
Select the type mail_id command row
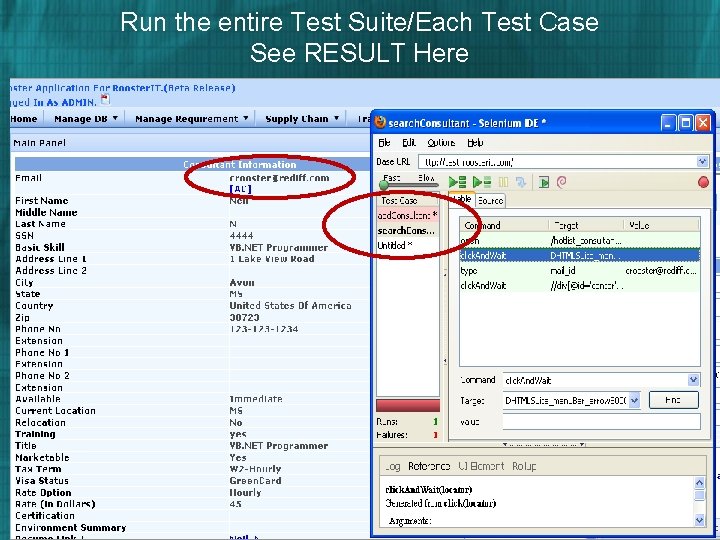tap(579, 270)
